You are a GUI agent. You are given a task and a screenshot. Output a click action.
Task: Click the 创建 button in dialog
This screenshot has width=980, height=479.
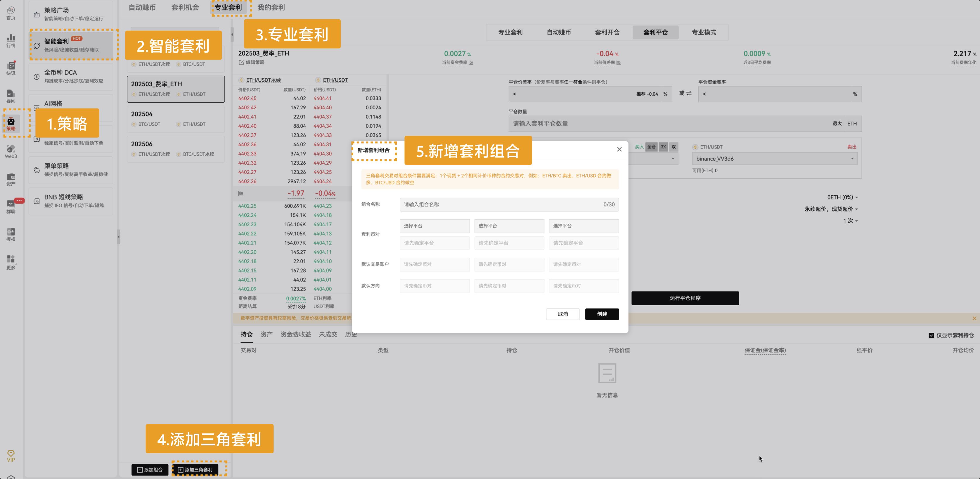tap(602, 314)
